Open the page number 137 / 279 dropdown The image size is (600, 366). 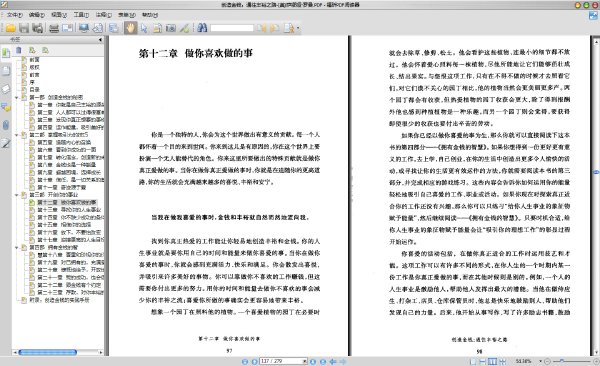tap(305, 361)
